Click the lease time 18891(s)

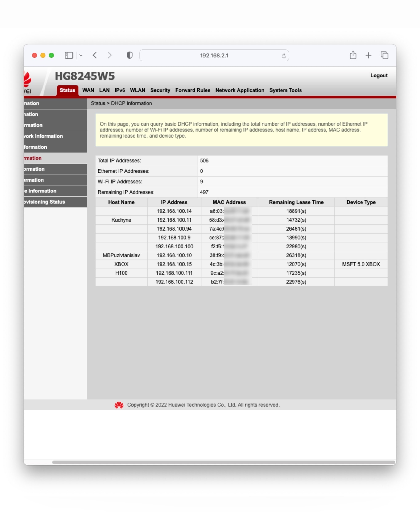(x=296, y=211)
